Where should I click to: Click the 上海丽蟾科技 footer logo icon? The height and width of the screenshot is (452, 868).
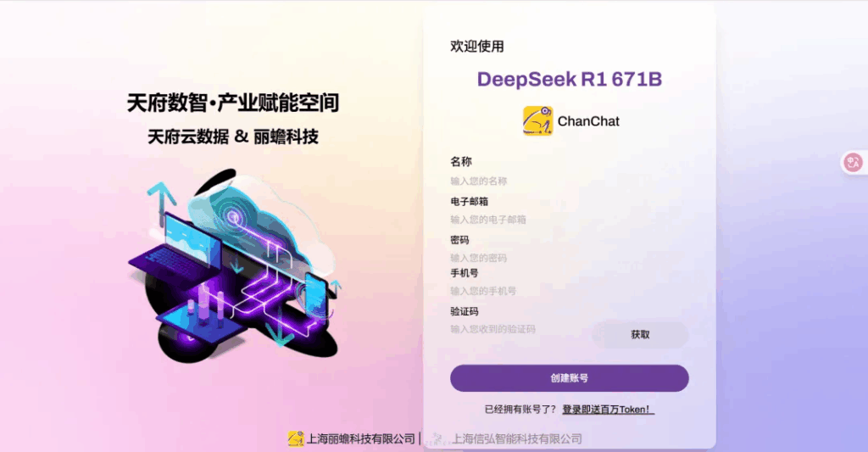pyautogui.click(x=296, y=438)
